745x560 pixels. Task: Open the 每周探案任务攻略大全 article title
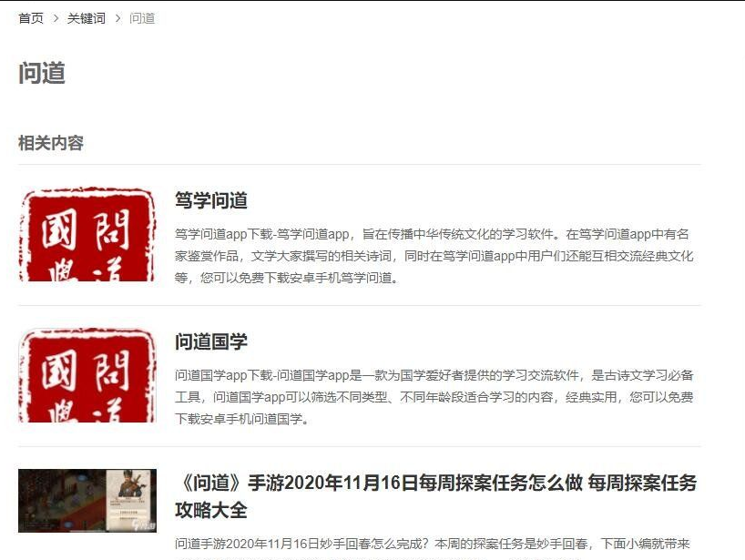[x=435, y=496]
